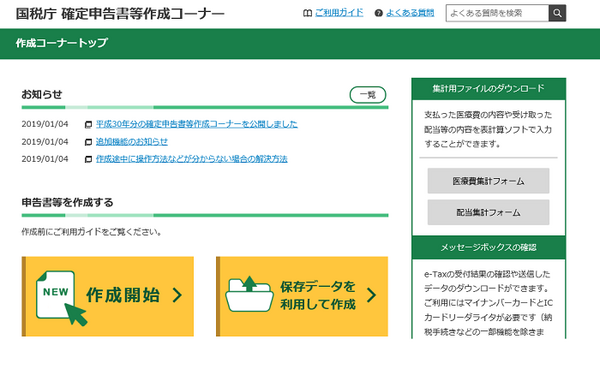
Task: Click the 2019/01/04 date of the 追加機能のお知らせ notice
Action: point(45,142)
